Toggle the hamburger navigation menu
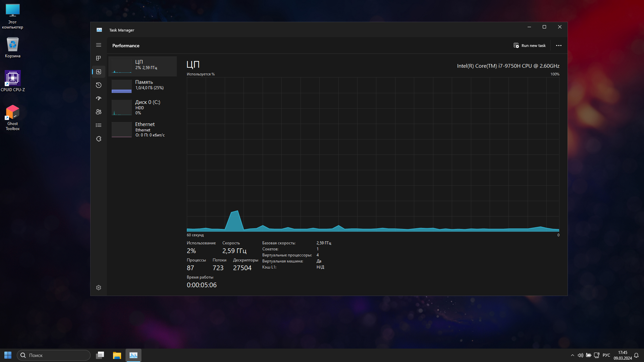Image resolution: width=644 pixels, height=362 pixels. [x=99, y=45]
